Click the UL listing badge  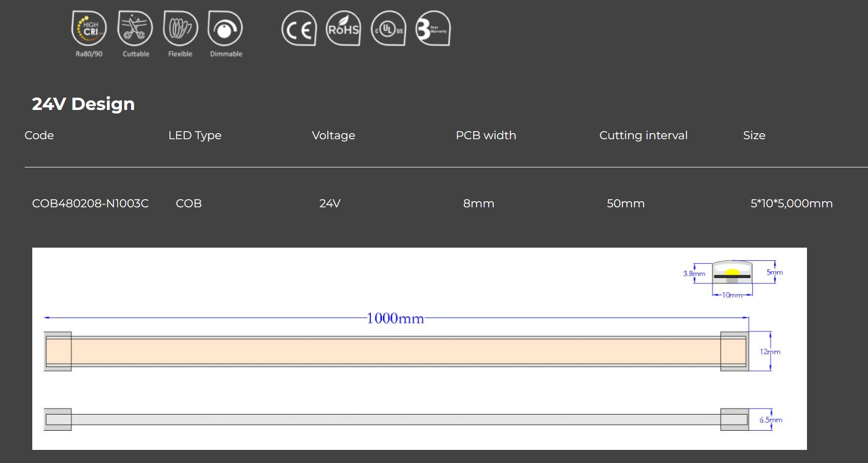pos(388,28)
